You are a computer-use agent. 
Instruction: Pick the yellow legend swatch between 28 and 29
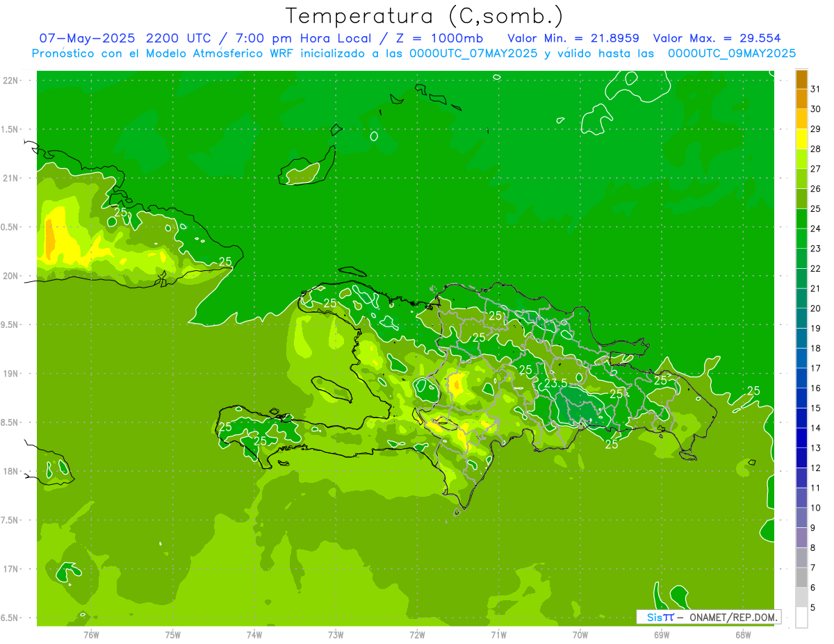(x=801, y=139)
